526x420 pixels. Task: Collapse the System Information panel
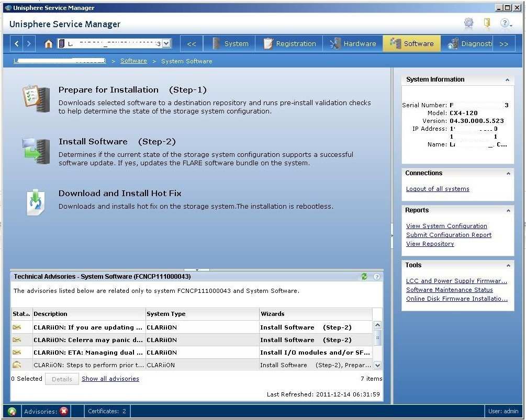(507, 80)
